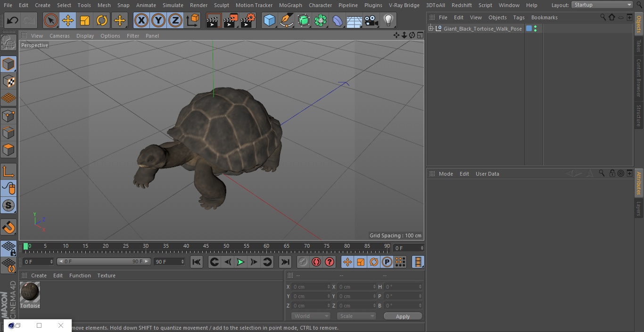
Task: Open the Layers side tab
Action: tap(639, 208)
